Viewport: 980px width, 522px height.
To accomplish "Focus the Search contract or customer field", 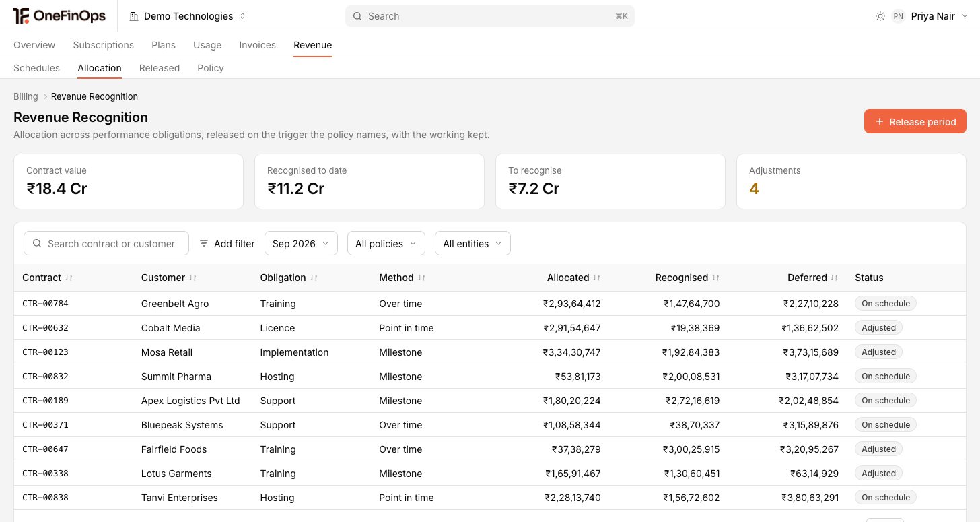I will point(106,244).
